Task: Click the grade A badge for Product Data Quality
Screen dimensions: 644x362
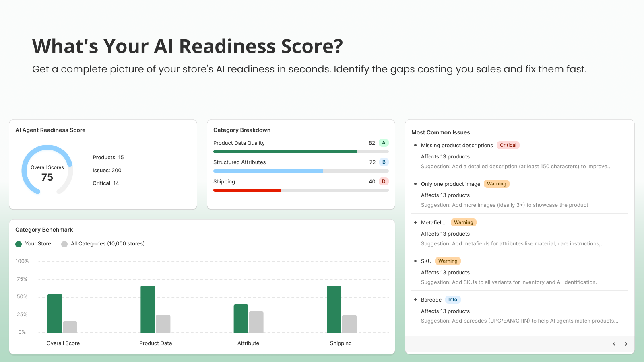Action: (x=384, y=143)
